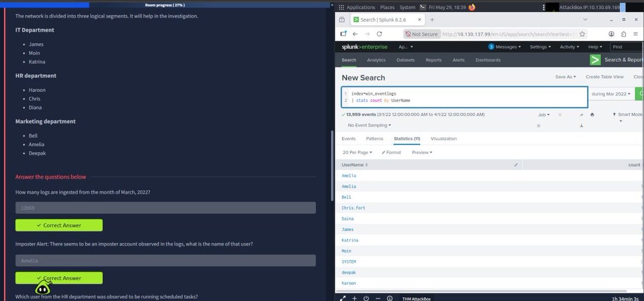The width and height of the screenshot is (644, 301).
Task: Open Firefox hamburger menu
Action: tap(635, 34)
